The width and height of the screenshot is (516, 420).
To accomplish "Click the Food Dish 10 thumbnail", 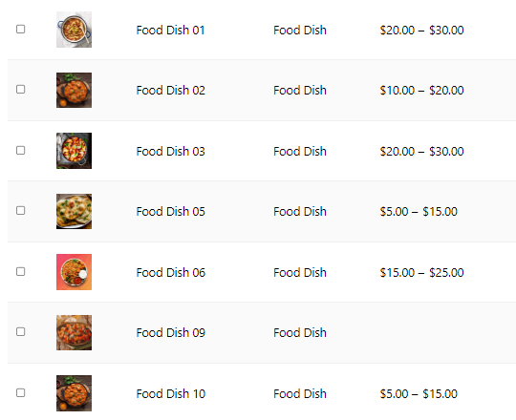I will 74,393.
